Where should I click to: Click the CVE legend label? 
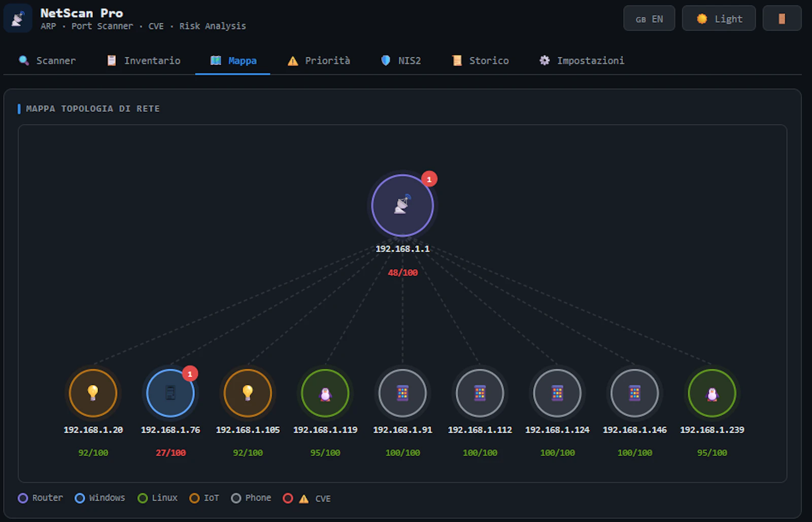[323, 499]
